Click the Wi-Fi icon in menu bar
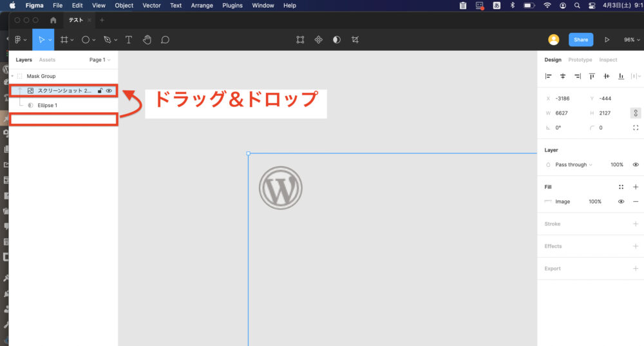This screenshot has height=346, width=644. point(547,5)
